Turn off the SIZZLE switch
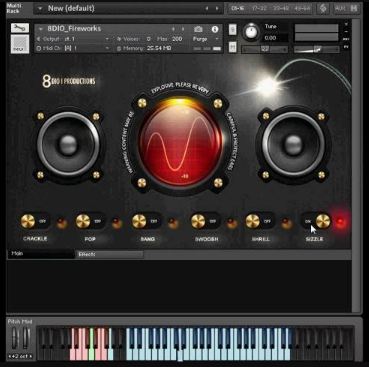The height and width of the screenshot is (367, 369). coord(316,221)
